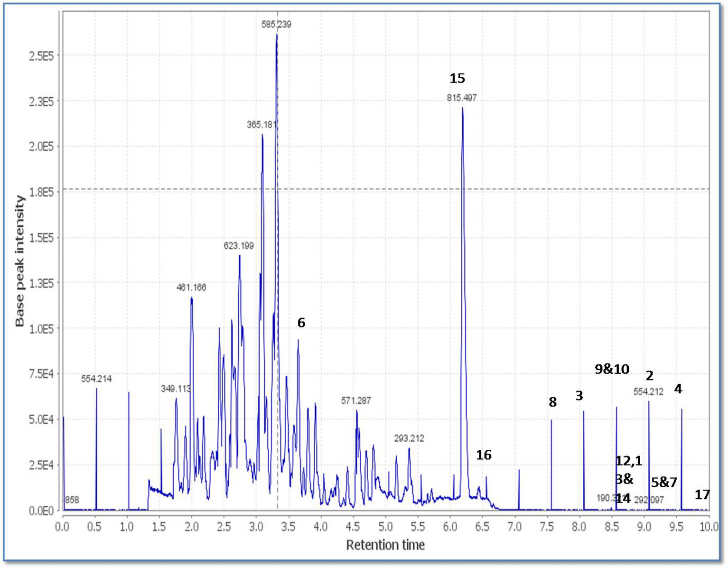
Task: Select the 293.212 peak label
Action: coord(410,439)
